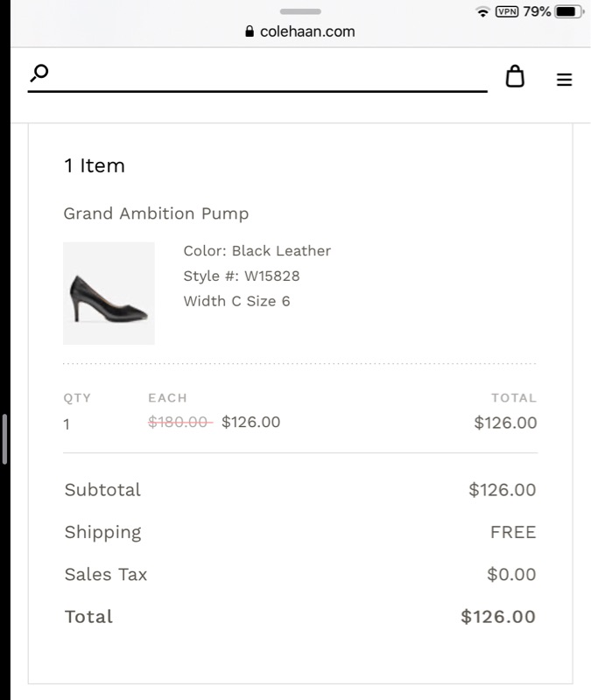
Task: Tap the colehaan.com address text
Action: point(307,31)
